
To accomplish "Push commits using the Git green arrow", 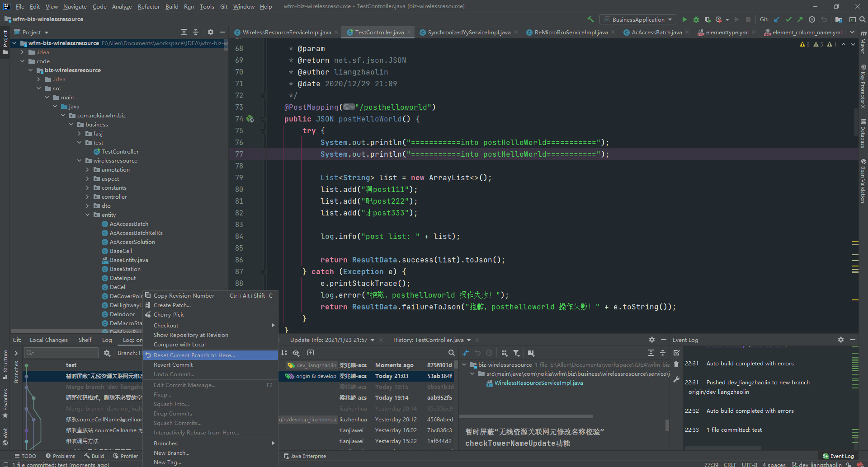I will pyautogui.click(x=800, y=19).
